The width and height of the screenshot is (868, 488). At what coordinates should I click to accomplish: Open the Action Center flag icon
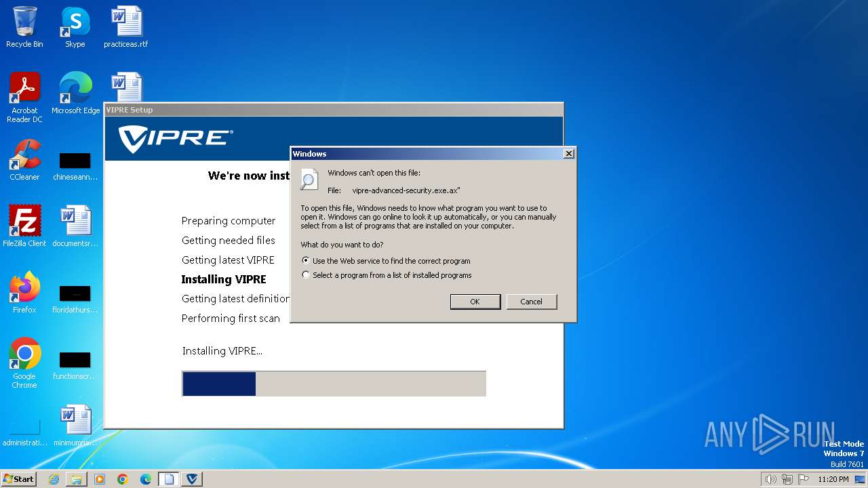[x=804, y=479]
